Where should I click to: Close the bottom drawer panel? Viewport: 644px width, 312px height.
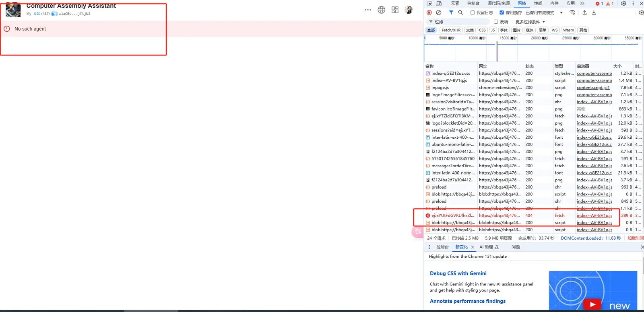[642, 247]
